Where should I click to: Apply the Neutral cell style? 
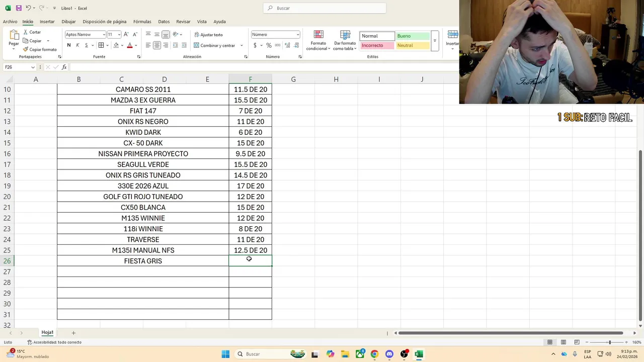413,45
